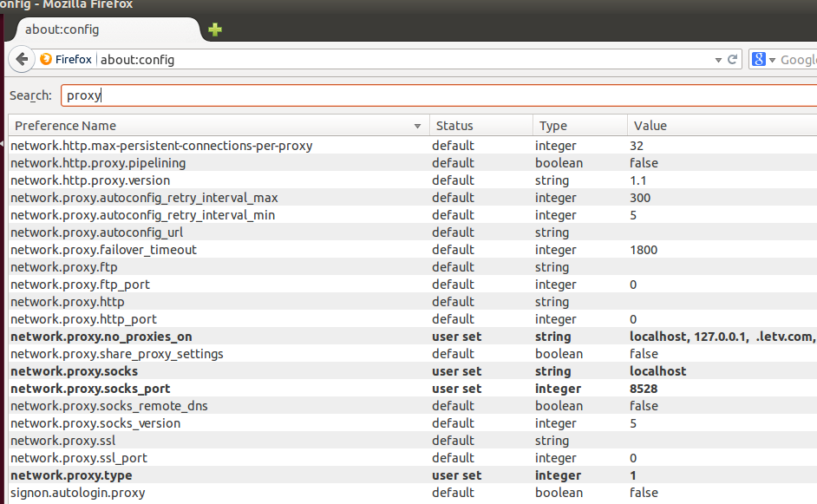This screenshot has width=817, height=504.
Task: Select the about:config tab
Action: (107, 29)
